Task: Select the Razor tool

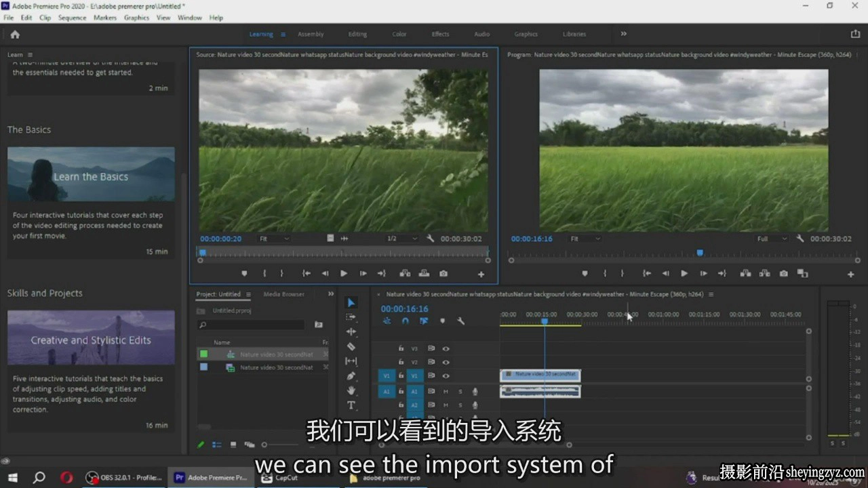Action: click(x=351, y=346)
